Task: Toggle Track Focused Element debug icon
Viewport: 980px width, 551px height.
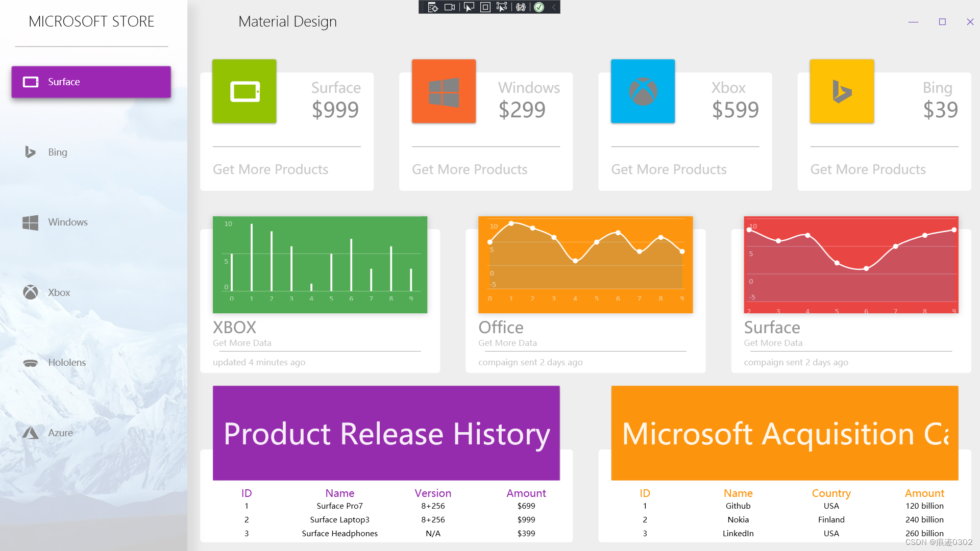Action: (502, 7)
